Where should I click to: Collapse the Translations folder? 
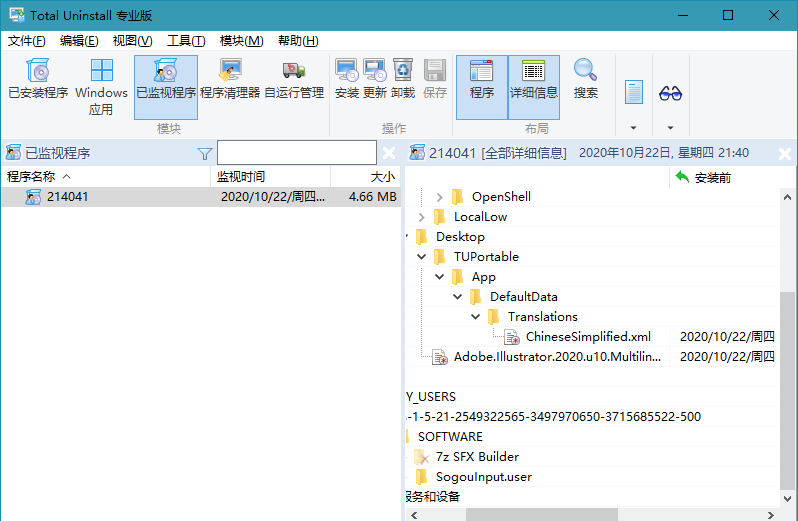pyautogui.click(x=475, y=316)
